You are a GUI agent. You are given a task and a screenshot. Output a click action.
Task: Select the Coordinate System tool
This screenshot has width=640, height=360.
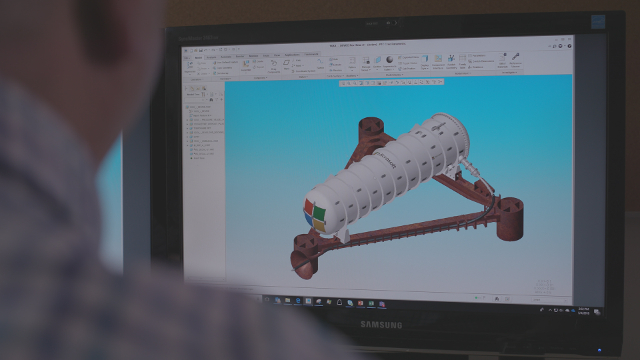coord(304,71)
